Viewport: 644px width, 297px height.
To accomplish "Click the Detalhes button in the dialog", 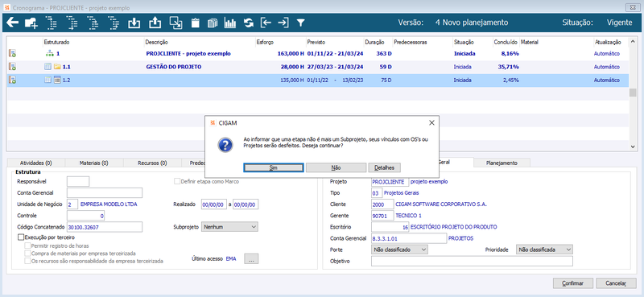I will point(385,167).
